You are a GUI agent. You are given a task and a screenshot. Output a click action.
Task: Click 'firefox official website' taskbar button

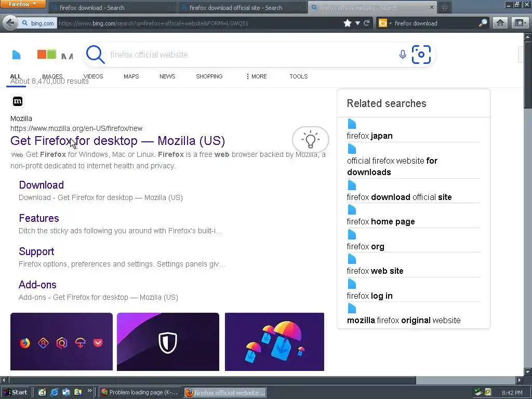pos(225,393)
